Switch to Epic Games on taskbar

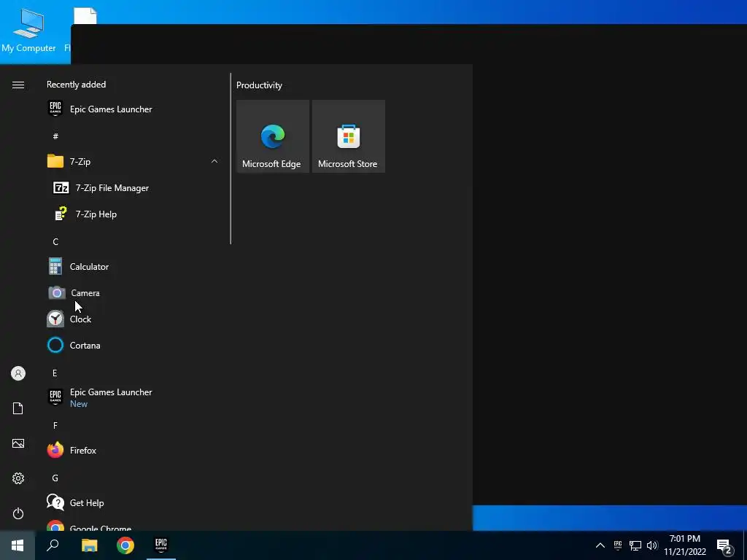coord(161,545)
